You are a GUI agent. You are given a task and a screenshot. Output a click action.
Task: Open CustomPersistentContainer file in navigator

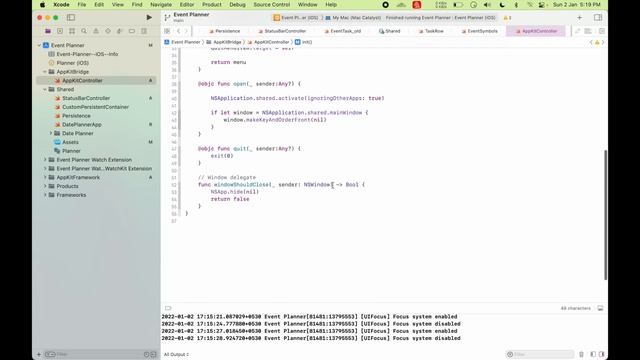point(96,107)
